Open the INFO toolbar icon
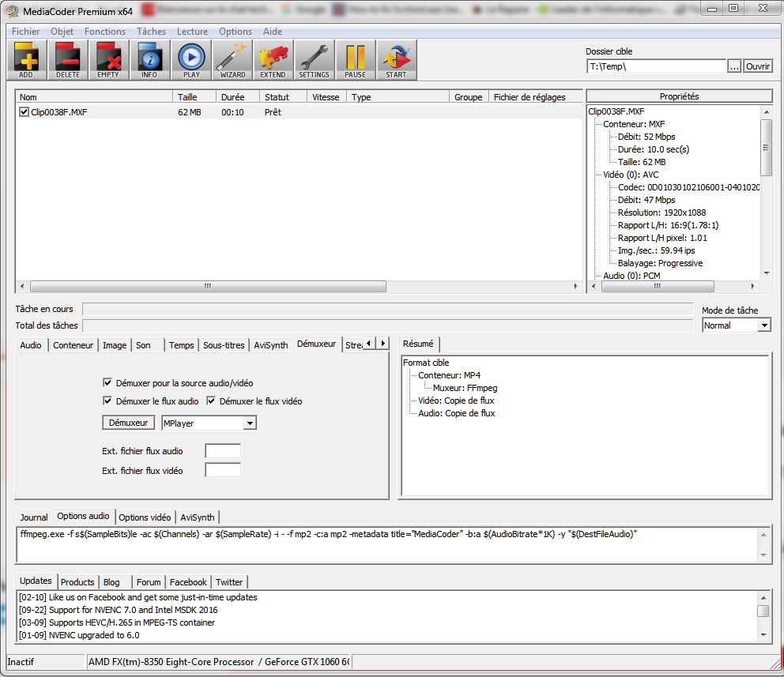This screenshot has width=784, height=677. 149,60
